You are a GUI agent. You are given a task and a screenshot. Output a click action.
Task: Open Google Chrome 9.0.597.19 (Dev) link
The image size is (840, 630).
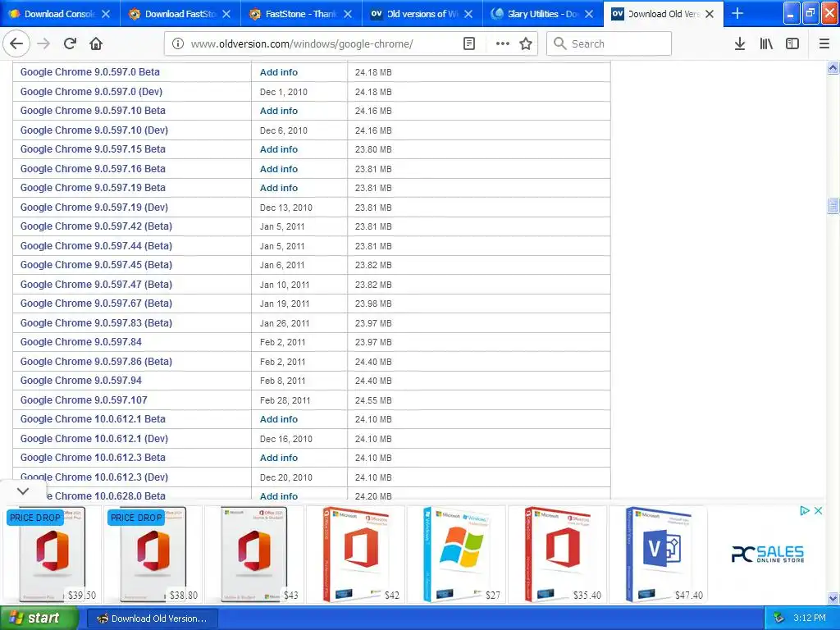coord(94,208)
